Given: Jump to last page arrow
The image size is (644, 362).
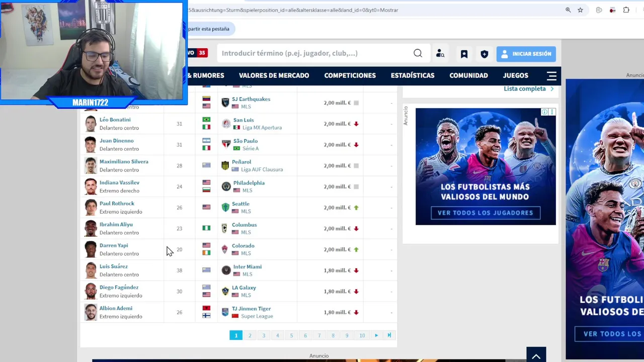Looking at the screenshot, I should (389, 335).
